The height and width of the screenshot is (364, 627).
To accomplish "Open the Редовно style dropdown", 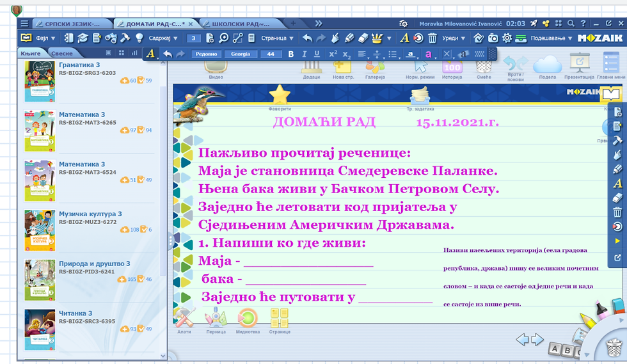I will coord(206,54).
